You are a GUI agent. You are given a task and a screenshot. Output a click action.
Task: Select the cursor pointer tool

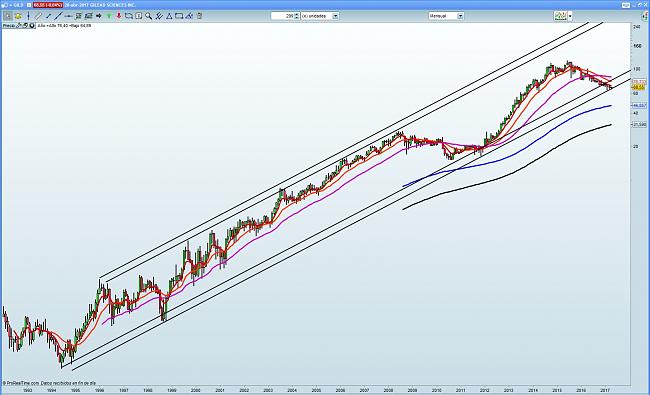pyautogui.click(x=8, y=16)
